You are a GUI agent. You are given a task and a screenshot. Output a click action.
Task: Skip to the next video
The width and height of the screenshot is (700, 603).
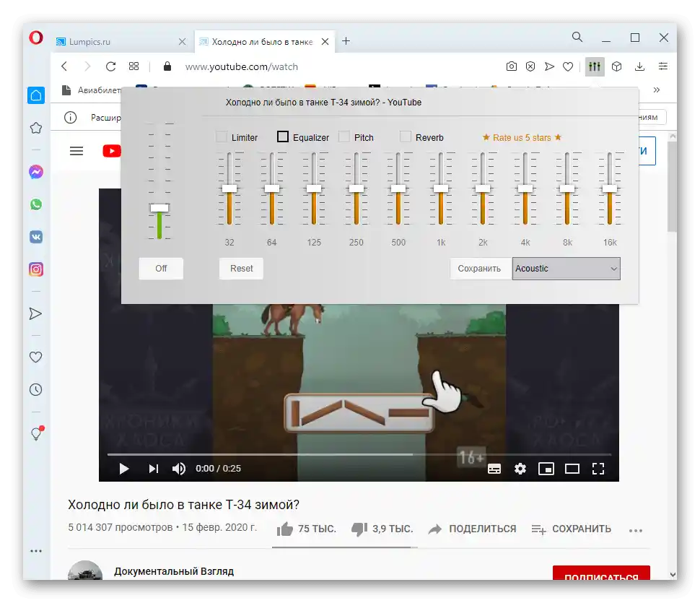pyautogui.click(x=153, y=469)
